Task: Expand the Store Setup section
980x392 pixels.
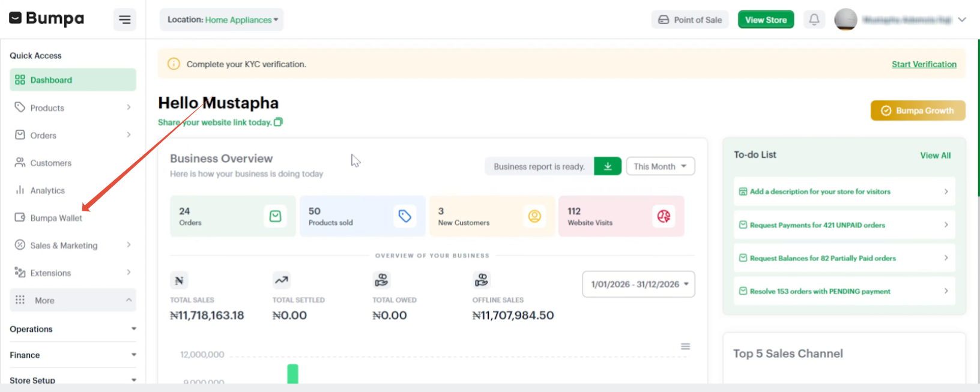Action: [x=73, y=380]
